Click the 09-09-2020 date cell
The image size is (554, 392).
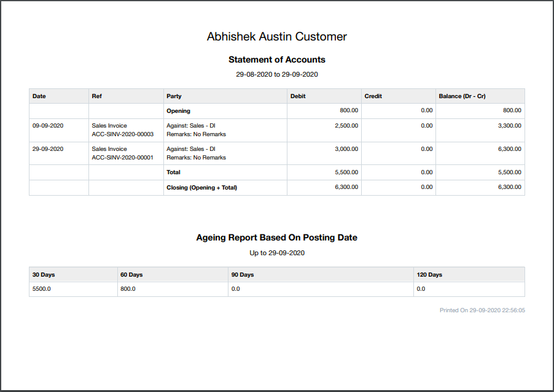click(x=48, y=126)
